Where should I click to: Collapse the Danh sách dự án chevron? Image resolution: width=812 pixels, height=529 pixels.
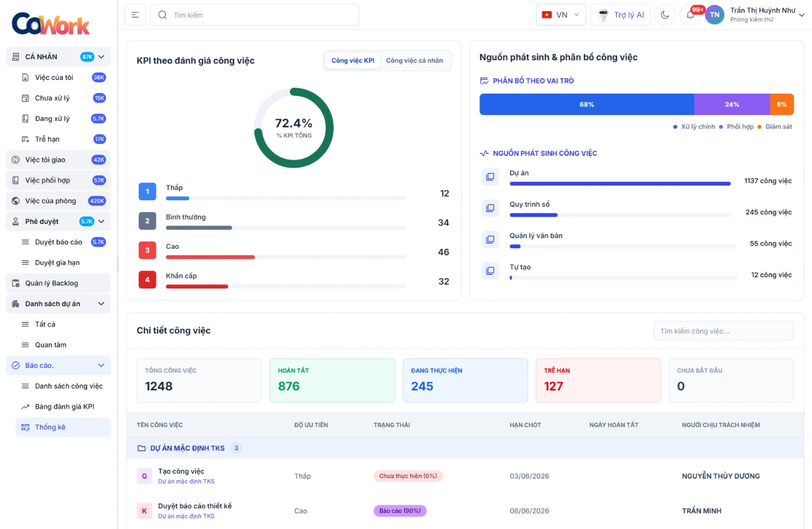click(x=101, y=304)
